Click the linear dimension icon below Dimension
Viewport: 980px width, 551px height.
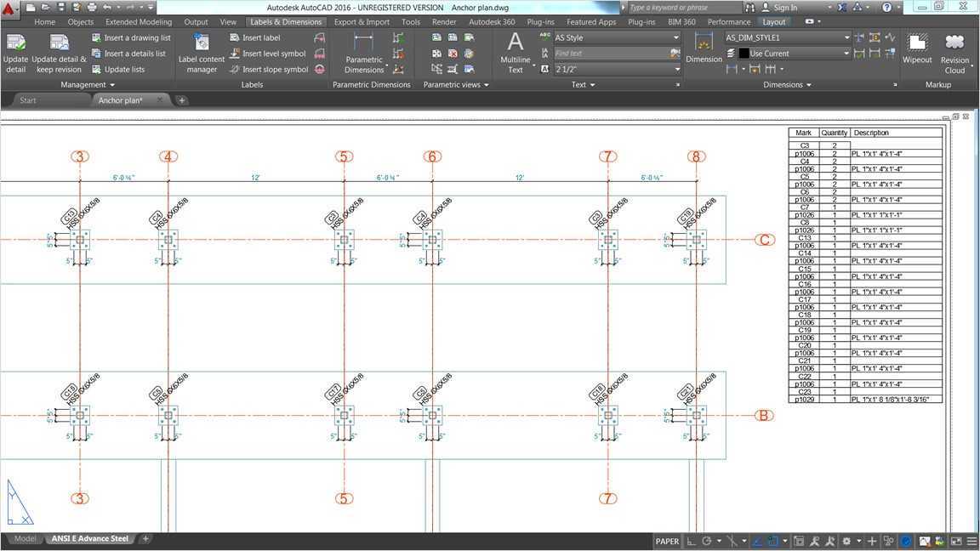(732, 70)
